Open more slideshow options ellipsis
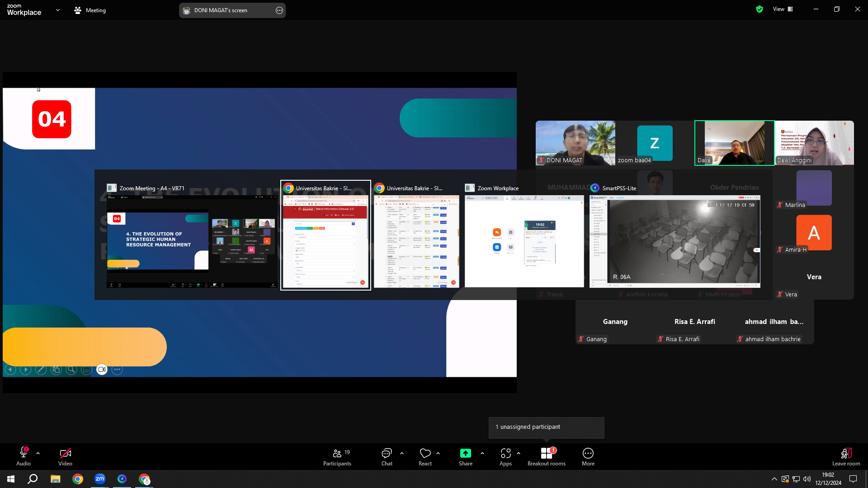The height and width of the screenshot is (488, 868). coord(117,370)
